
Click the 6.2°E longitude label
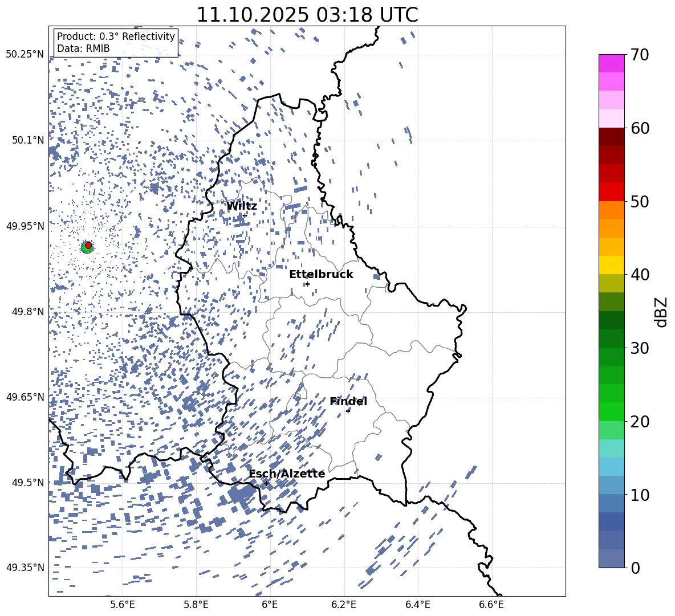point(344,605)
